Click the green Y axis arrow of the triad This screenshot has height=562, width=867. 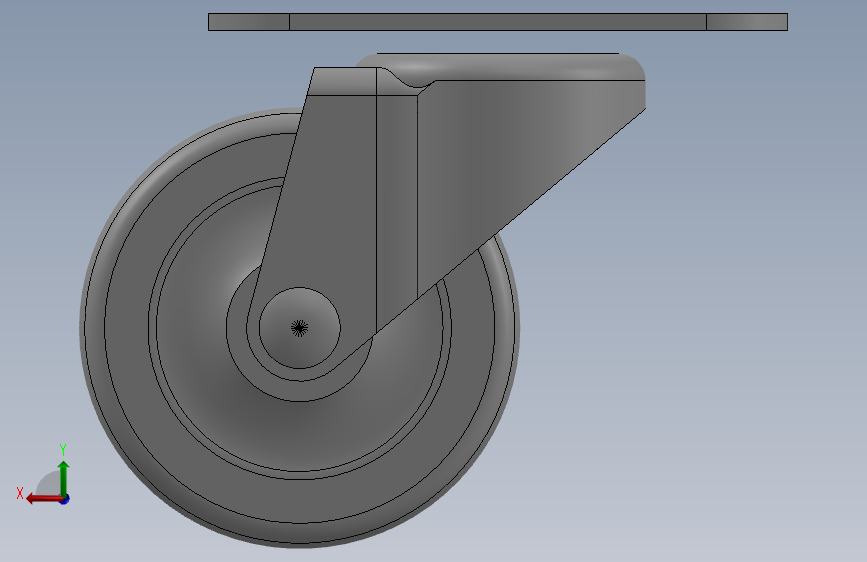pos(64,478)
